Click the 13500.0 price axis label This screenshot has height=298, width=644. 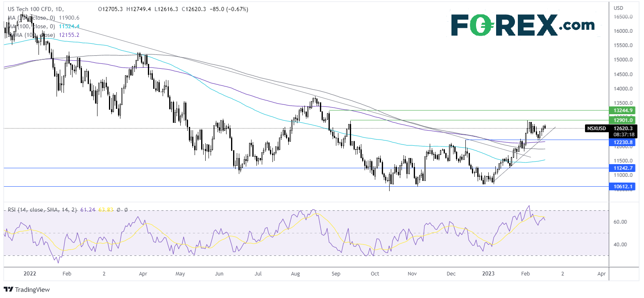pyautogui.click(x=623, y=103)
